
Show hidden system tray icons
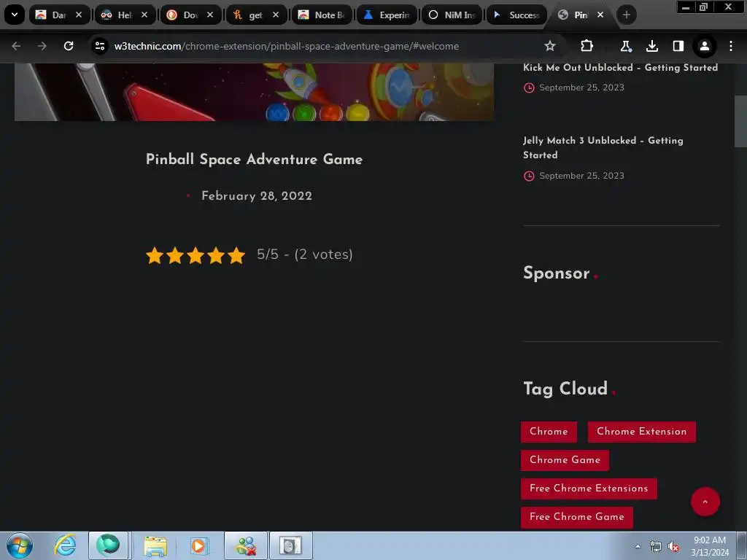point(638,546)
